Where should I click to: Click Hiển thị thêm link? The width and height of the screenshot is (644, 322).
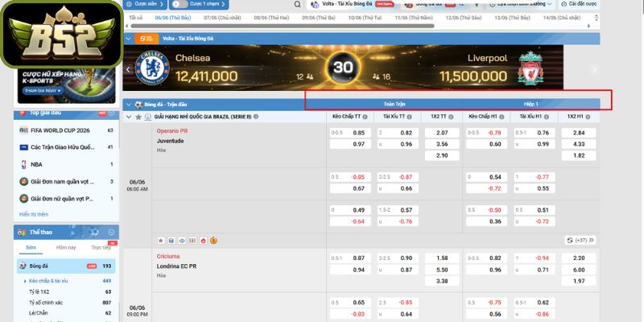click(34, 214)
